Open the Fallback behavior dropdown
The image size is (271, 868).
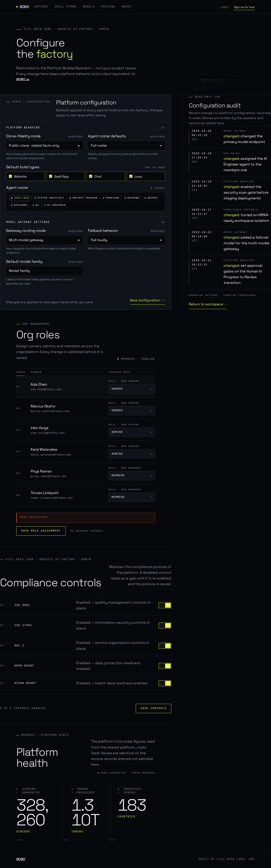[126, 240]
